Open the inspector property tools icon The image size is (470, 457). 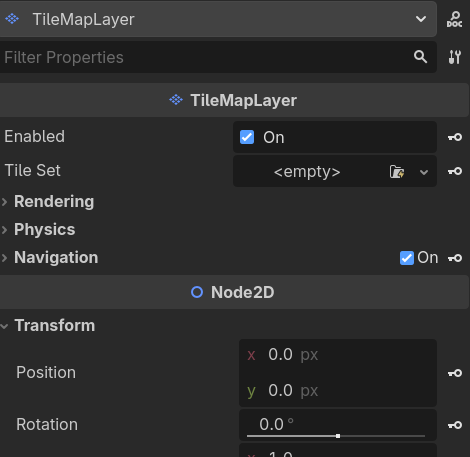(x=455, y=57)
